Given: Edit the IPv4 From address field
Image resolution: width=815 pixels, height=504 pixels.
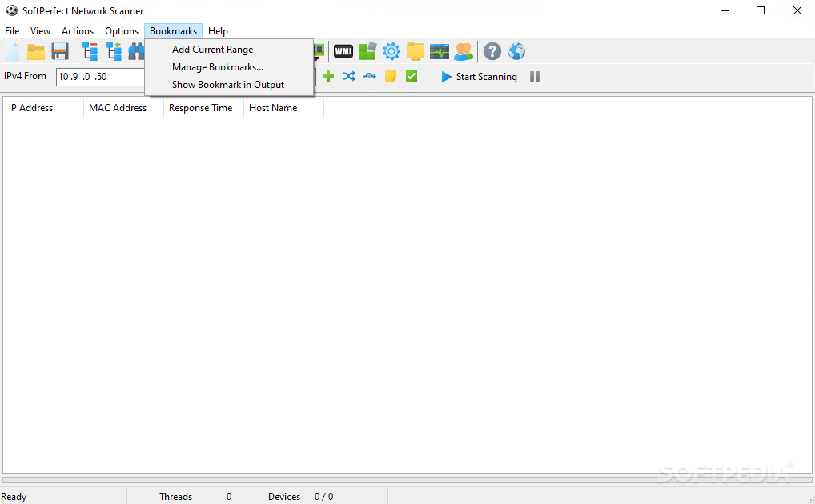Looking at the screenshot, I should pos(100,77).
